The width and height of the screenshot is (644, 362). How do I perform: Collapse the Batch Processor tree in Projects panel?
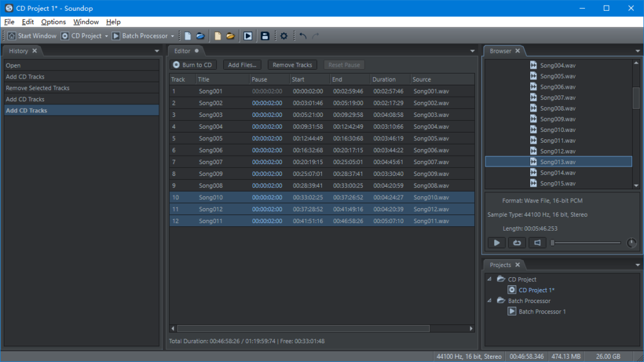click(x=491, y=300)
